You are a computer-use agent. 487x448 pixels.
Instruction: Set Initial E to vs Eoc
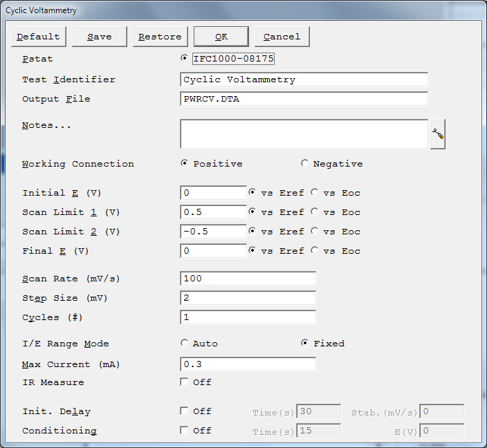click(x=315, y=192)
